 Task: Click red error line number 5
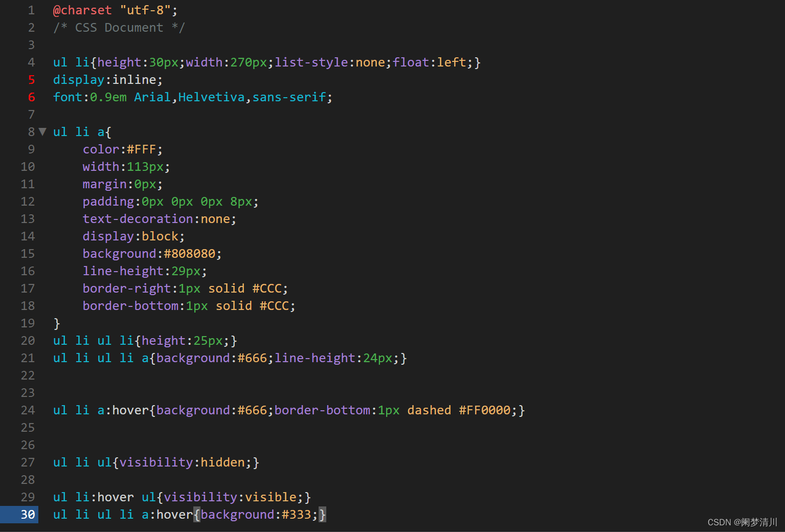click(x=32, y=79)
